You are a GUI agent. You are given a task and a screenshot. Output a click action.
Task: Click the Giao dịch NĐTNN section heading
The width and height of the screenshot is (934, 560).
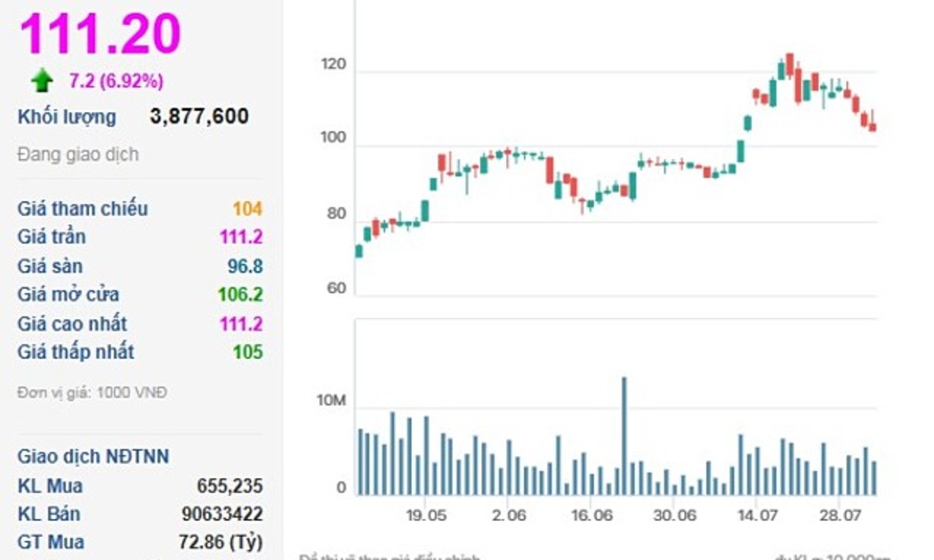pyautogui.click(x=93, y=457)
